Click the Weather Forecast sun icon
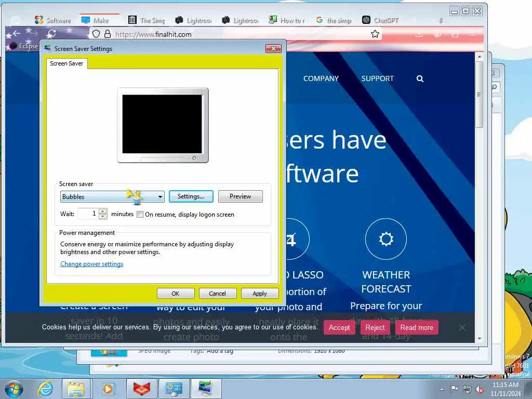The width and height of the screenshot is (532, 399). point(386,239)
